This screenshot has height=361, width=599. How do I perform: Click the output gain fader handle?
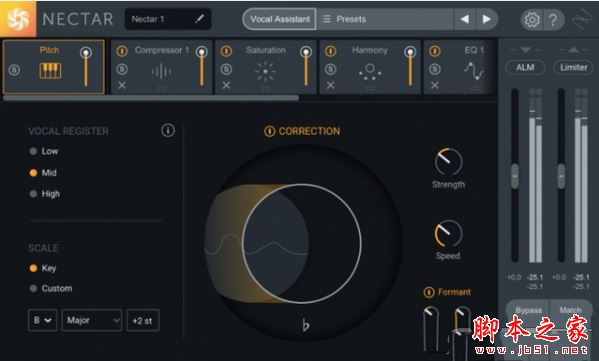click(561, 176)
